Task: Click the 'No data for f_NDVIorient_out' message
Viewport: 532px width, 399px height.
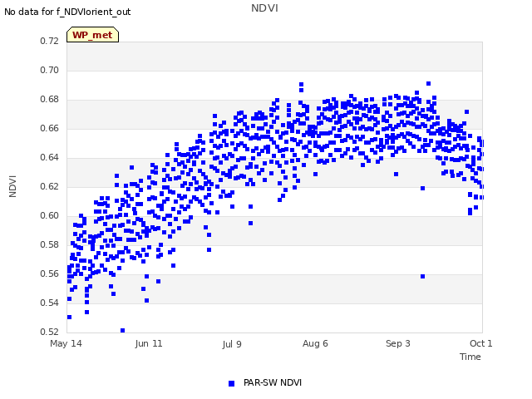Action: click(x=67, y=12)
